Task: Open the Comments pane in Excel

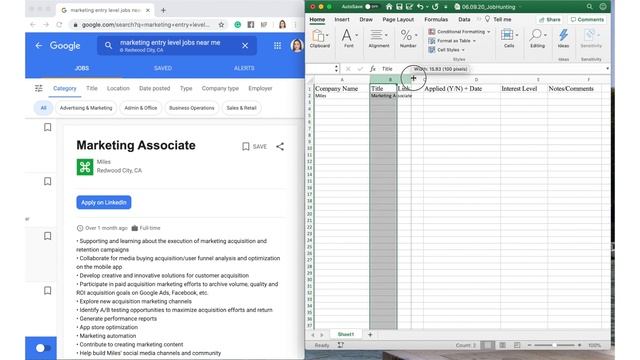Action: point(587,20)
